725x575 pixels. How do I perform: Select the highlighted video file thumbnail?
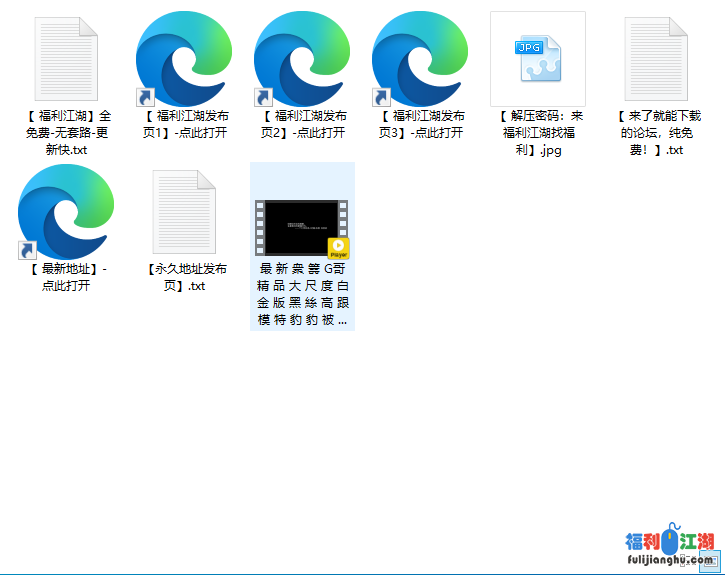pos(300,227)
